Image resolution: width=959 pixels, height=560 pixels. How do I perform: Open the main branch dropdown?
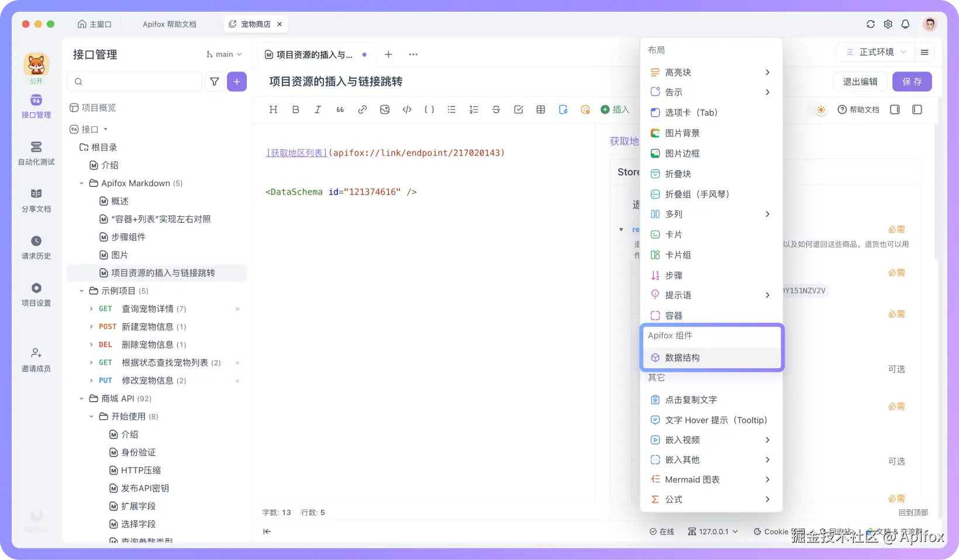pyautogui.click(x=224, y=54)
